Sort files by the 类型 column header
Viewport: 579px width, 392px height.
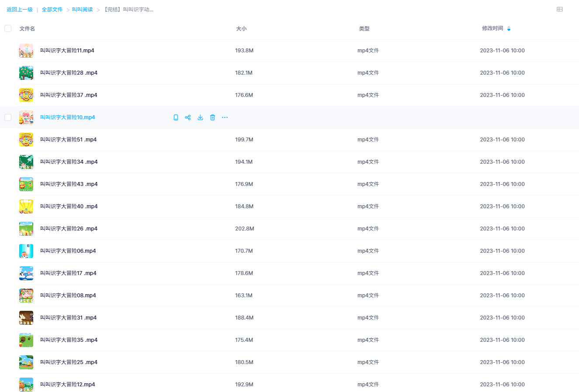pyautogui.click(x=364, y=29)
